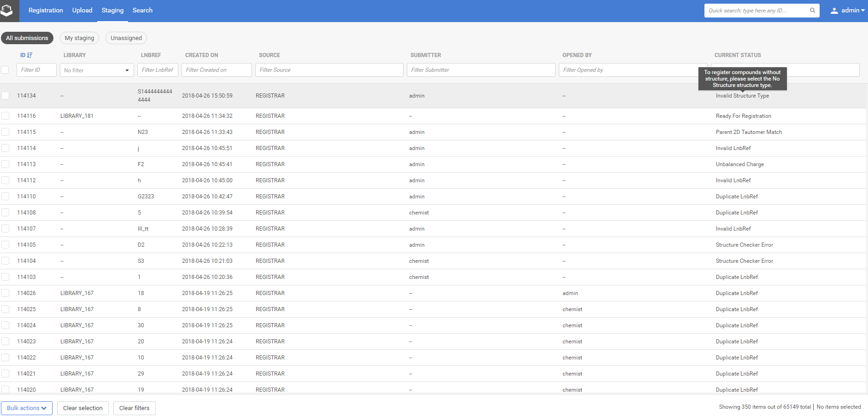Click the app logo in top-left corner
The height and width of the screenshot is (417, 868).
(x=7, y=10)
